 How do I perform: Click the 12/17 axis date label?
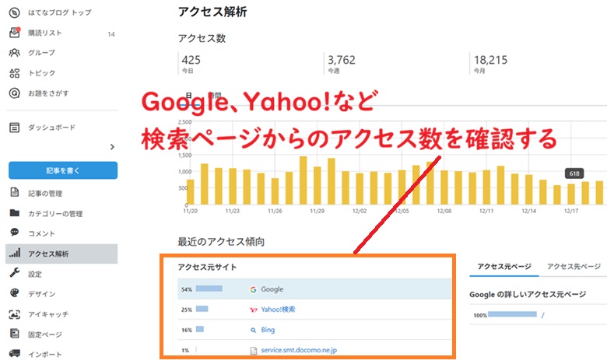coord(571,212)
